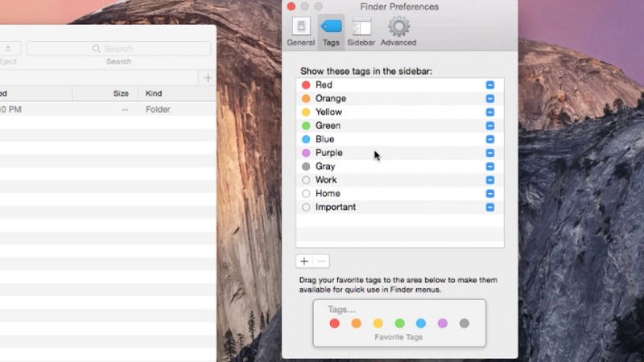The image size is (644, 362).
Task: Click the purple dot beside Purple tag
Action: click(306, 153)
